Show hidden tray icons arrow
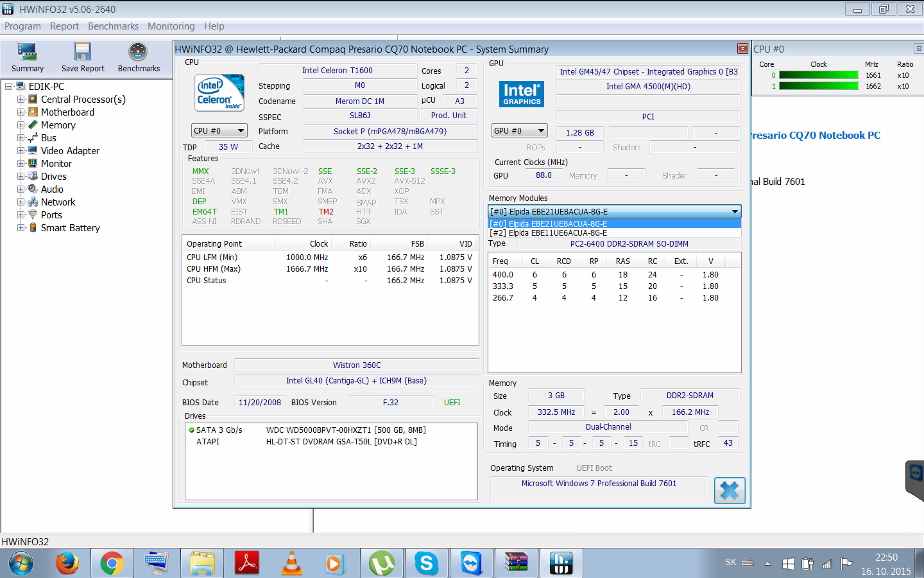 point(767,564)
